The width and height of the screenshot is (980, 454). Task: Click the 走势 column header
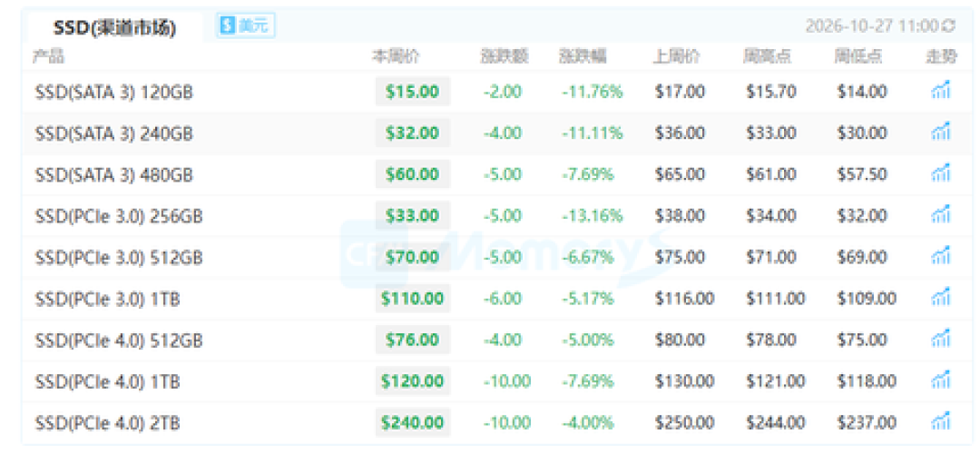pyautogui.click(x=941, y=57)
